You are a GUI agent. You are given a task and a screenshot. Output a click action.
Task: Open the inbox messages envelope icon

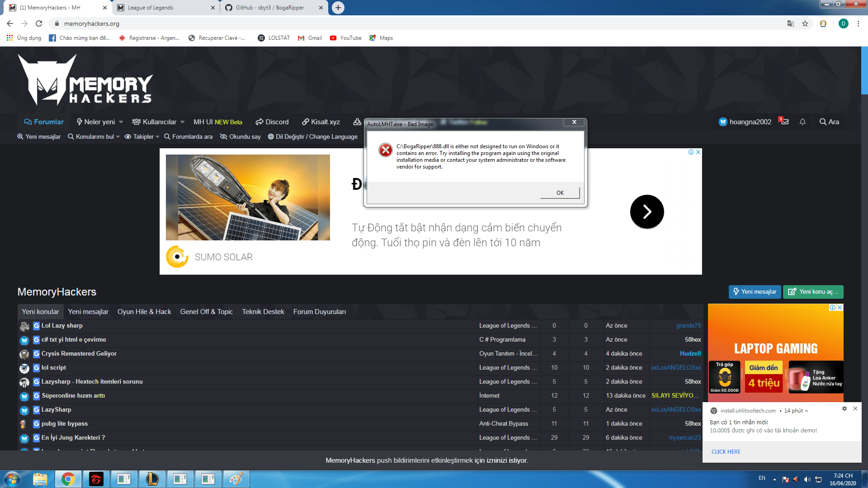pyautogui.click(x=784, y=122)
